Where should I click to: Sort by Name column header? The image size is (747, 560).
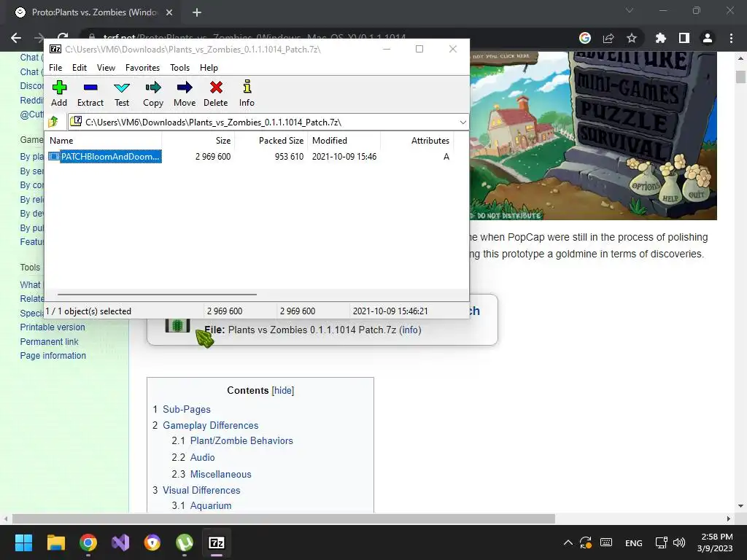tap(104, 141)
